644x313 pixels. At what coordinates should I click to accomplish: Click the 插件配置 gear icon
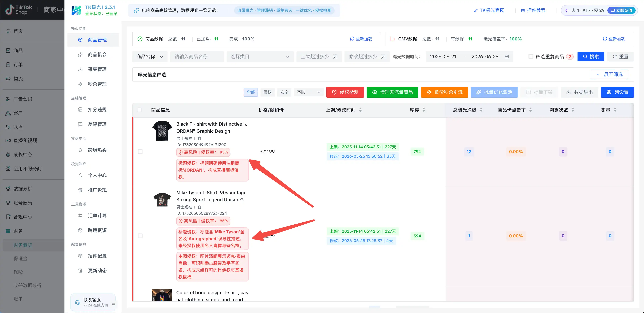click(x=80, y=256)
